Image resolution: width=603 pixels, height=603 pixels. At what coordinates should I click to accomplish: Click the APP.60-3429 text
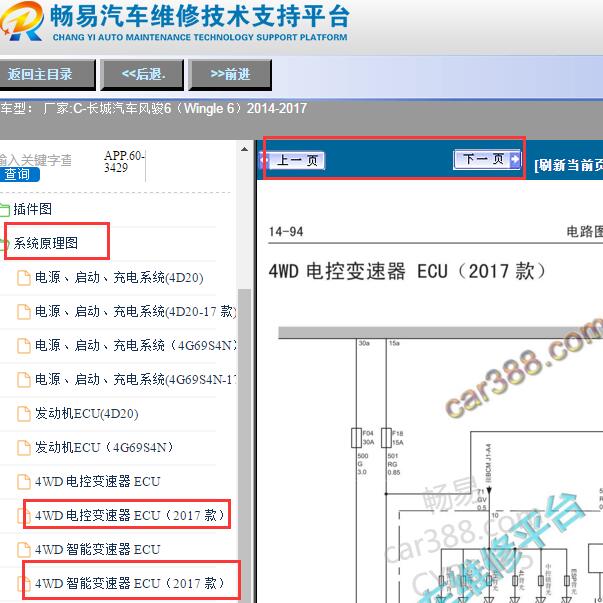pos(124,162)
